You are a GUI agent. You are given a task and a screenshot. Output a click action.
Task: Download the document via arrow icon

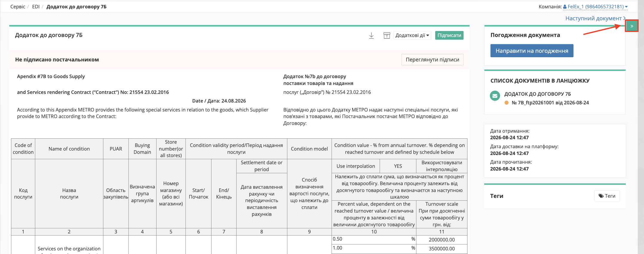(371, 35)
